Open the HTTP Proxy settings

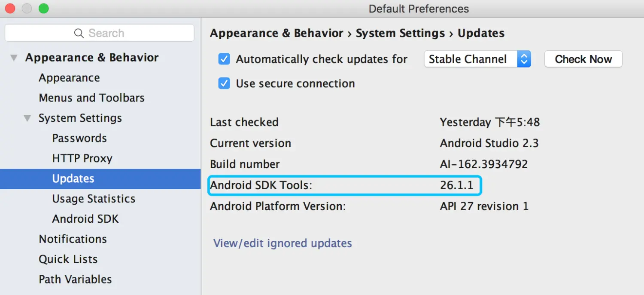coord(82,159)
